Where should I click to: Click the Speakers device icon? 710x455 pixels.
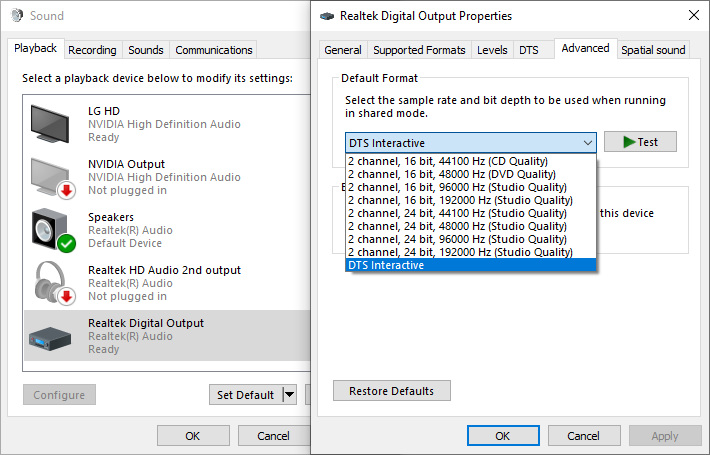(53, 230)
